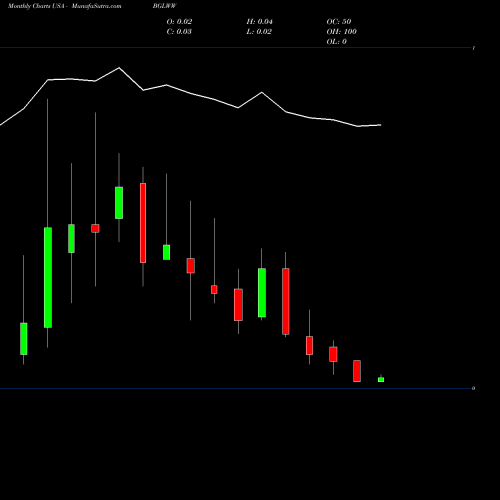500x500 pixels.
Task: Click the MunafaSutra.com header text
Action: [x=96, y=6]
